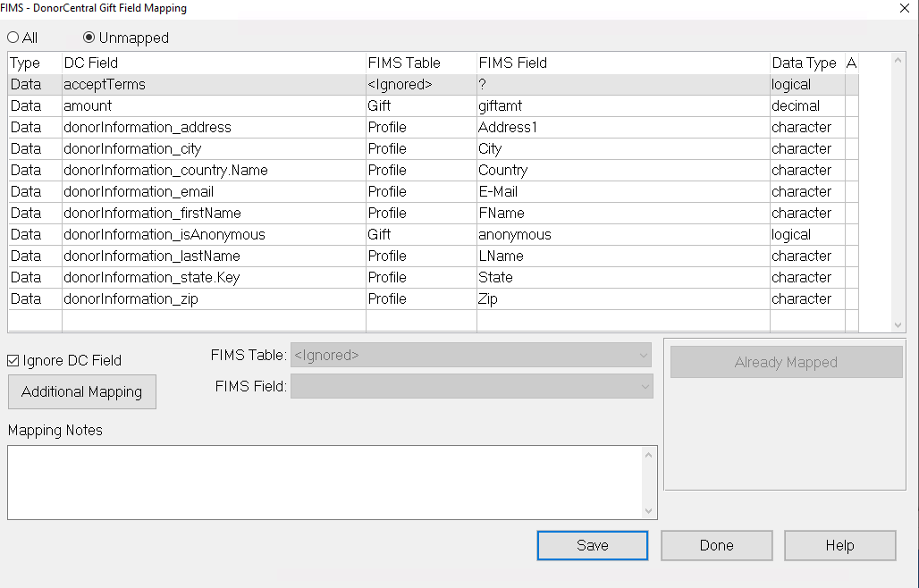
Task: Click the FIMS Field column header
Action: point(623,63)
